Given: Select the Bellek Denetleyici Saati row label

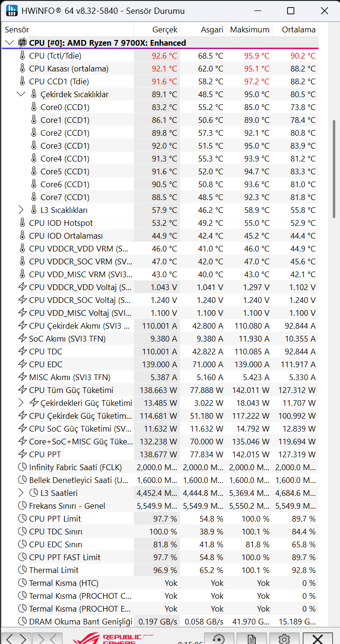Looking at the screenshot, I should click(x=79, y=480).
